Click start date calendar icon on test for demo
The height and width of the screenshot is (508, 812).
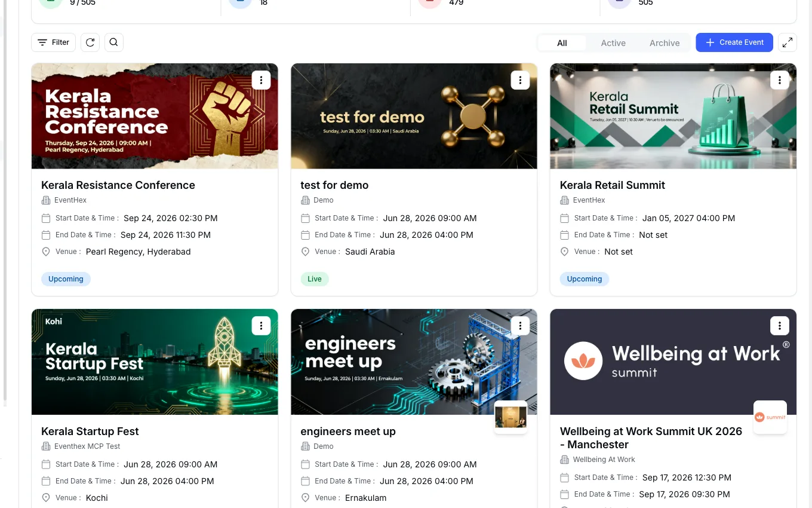(305, 218)
